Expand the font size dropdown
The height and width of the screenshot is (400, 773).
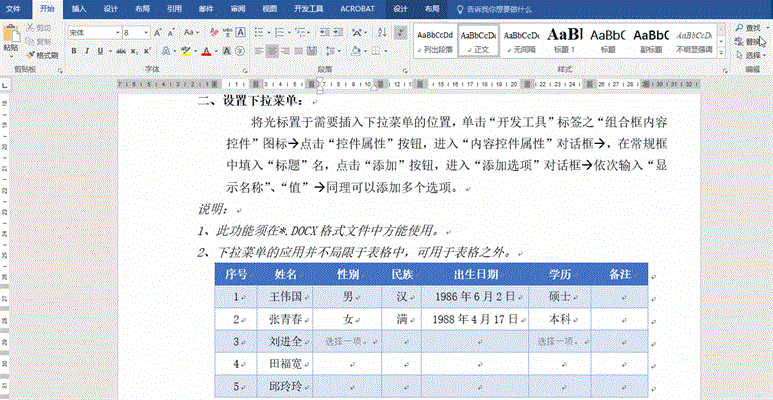point(147,32)
